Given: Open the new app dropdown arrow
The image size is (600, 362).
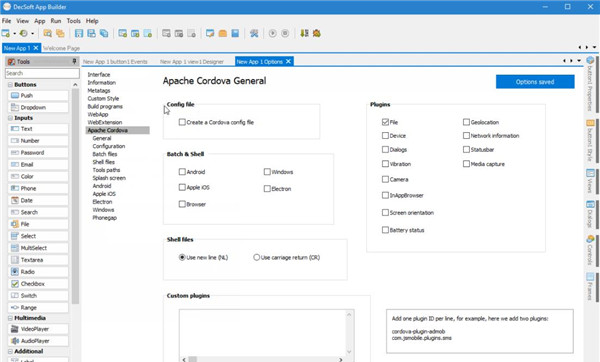Looking at the screenshot, I should tap(15, 34).
